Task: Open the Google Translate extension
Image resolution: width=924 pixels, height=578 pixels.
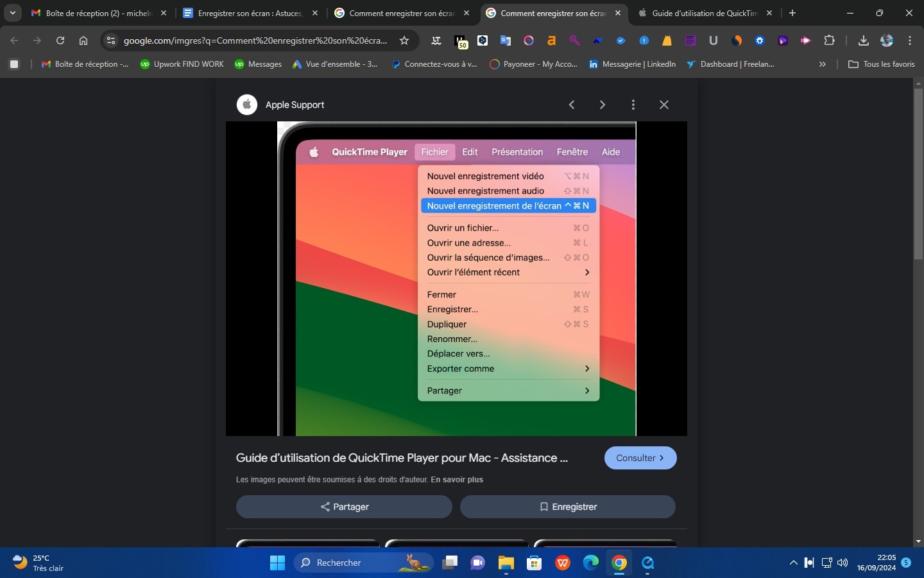Action: click(x=506, y=40)
